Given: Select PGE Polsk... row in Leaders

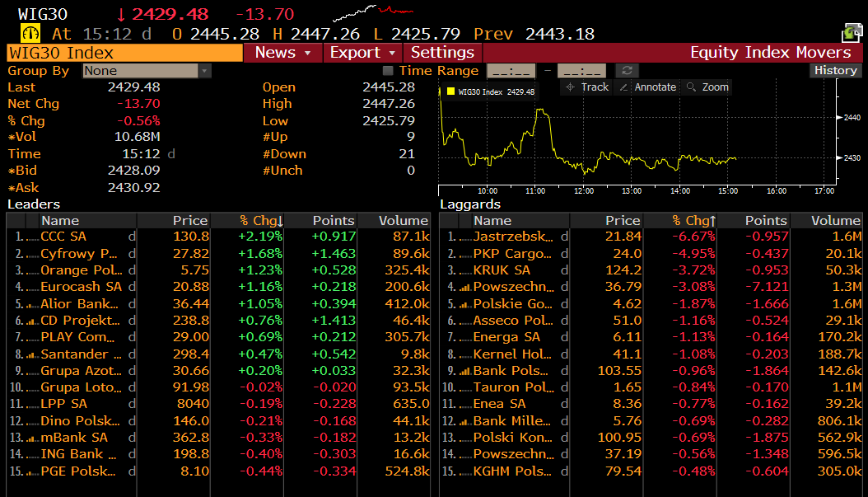Looking at the screenshot, I should pyautogui.click(x=218, y=471).
